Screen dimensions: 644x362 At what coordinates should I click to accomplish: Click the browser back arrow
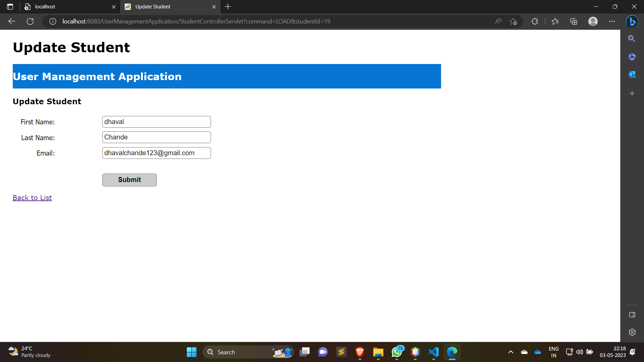click(x=11, y=21)
